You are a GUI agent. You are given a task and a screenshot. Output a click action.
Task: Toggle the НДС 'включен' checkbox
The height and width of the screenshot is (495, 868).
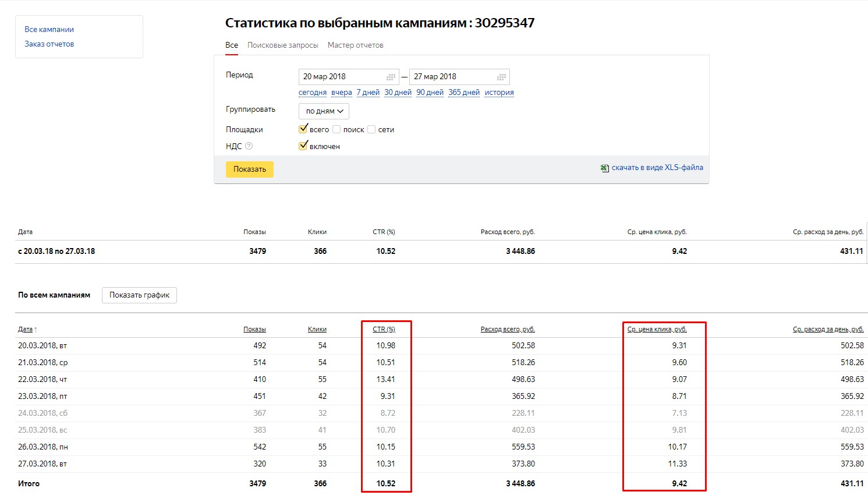tap(303, 146)
